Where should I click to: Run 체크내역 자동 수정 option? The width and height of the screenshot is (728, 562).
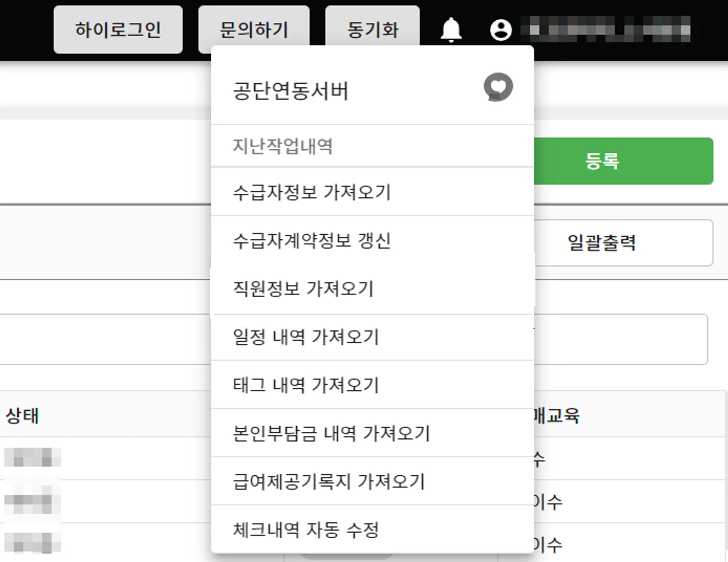click(x=306, y=530)
